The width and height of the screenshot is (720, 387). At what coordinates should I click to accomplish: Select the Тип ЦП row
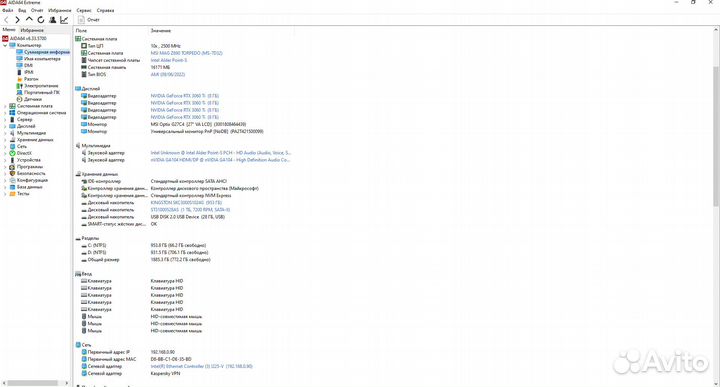[131, 46]
